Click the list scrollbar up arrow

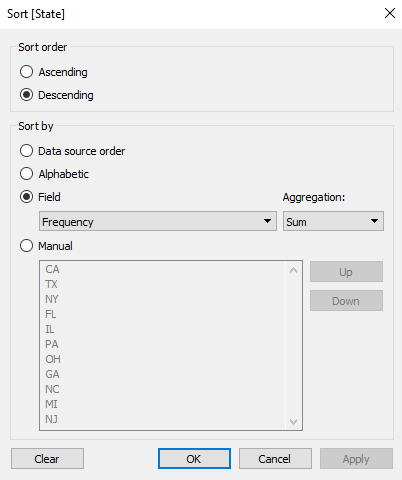coord(293,270)
